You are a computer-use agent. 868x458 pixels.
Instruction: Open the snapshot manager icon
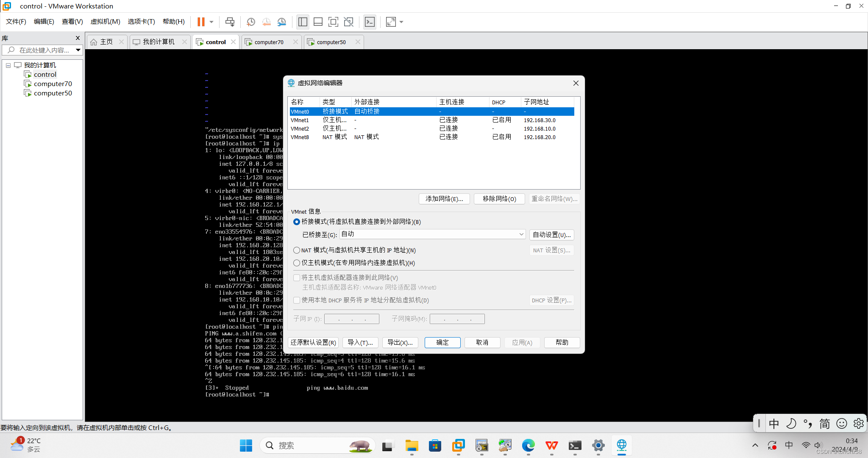tap(282, 22)
